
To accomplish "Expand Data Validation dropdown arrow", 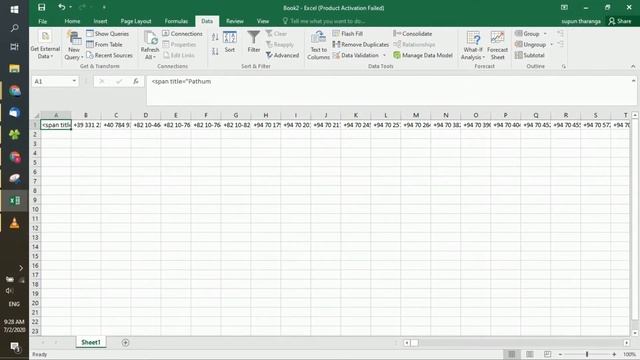I will coord(384,55).
